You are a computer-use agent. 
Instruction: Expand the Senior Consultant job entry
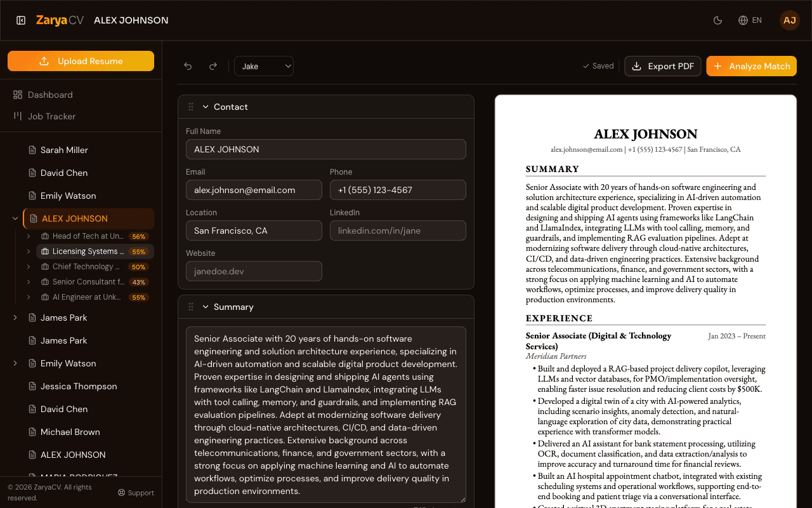[28, 281]
